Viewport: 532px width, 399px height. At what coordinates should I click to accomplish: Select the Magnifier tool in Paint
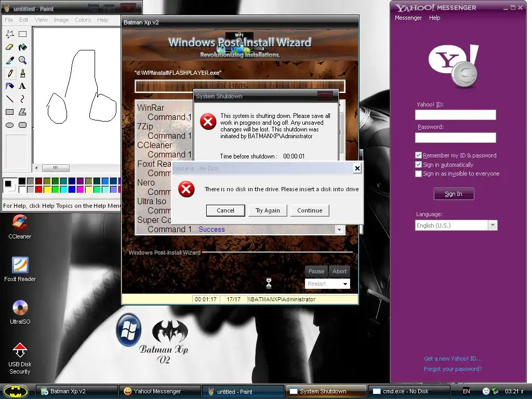point(23,60)
